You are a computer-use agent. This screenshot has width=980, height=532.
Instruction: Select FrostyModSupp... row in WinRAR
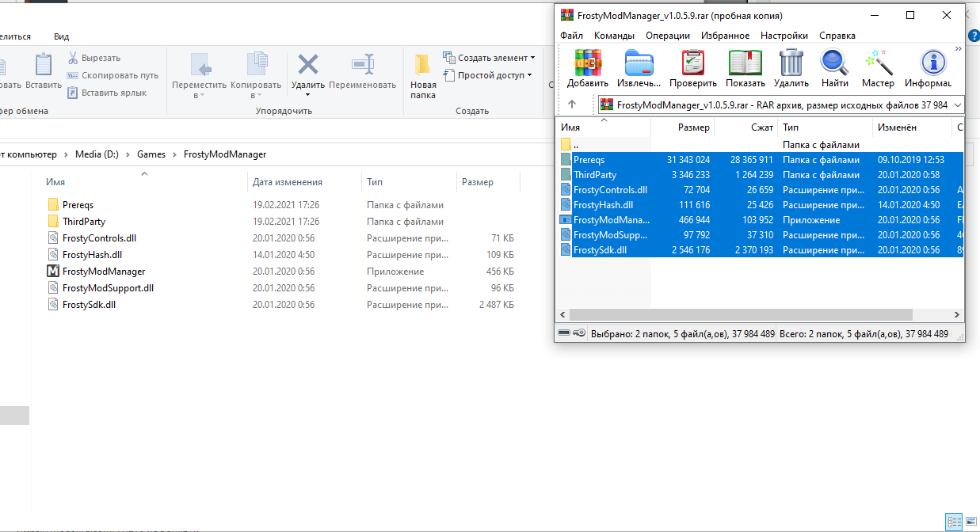click(x=761, y=235)
